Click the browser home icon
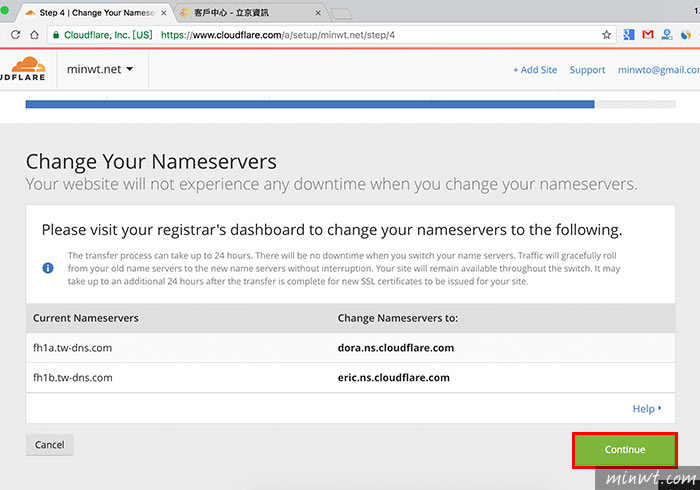The image size is (700, 490). click(x=34, y=35)
